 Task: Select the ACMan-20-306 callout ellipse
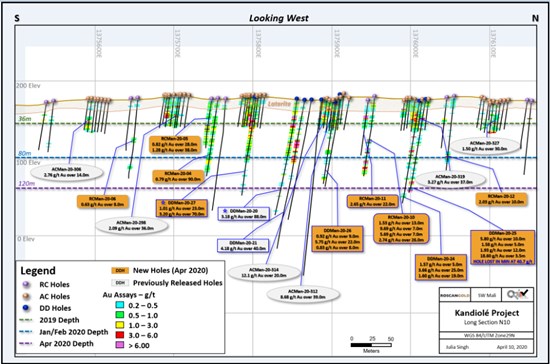pyautogui.click(x=67, y=172)
